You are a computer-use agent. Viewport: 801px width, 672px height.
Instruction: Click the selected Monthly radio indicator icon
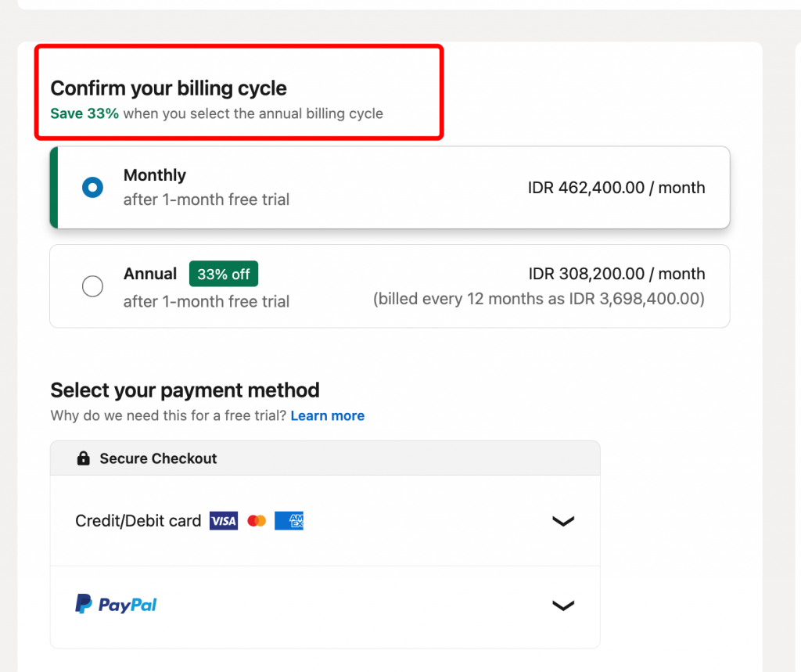[x=92, y=187]
